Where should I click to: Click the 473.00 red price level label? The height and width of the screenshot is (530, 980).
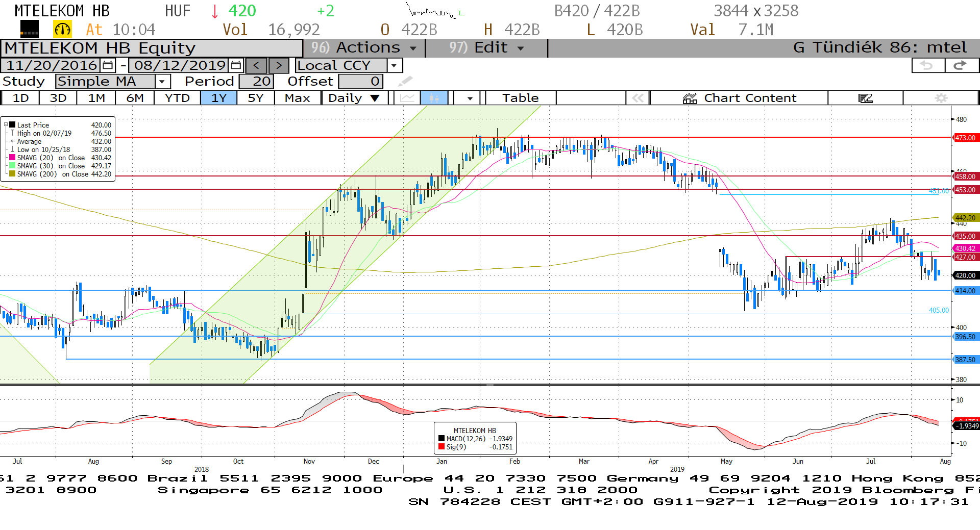coord(965,138)
